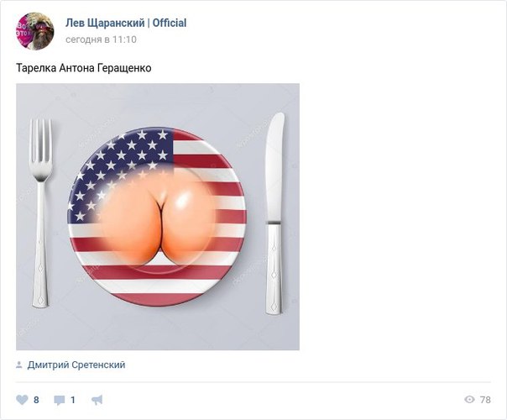This screenshot has height=420, width=507.
Task: Click the person icon beside Дмитрий Сретенский
Action: point(19,365)
